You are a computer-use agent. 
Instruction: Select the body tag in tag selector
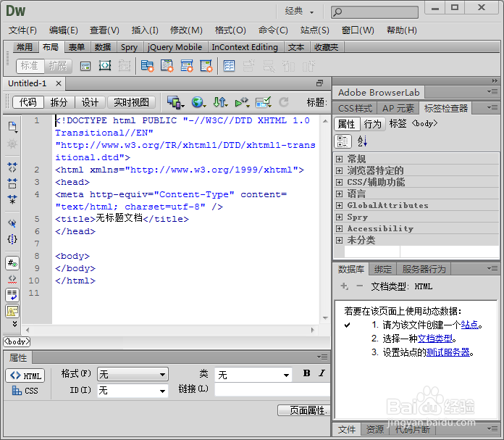pyautogui.click(x=17, y=341)
